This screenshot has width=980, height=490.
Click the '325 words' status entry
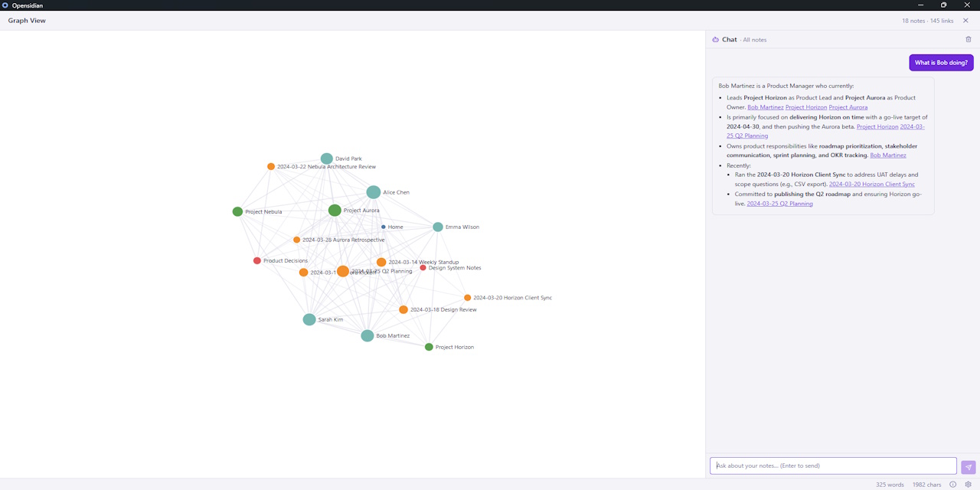(890, 485)
